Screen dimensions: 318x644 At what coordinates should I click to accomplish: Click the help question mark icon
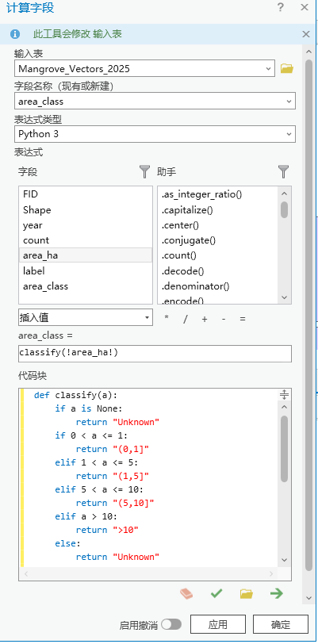(x=281, y=7)
